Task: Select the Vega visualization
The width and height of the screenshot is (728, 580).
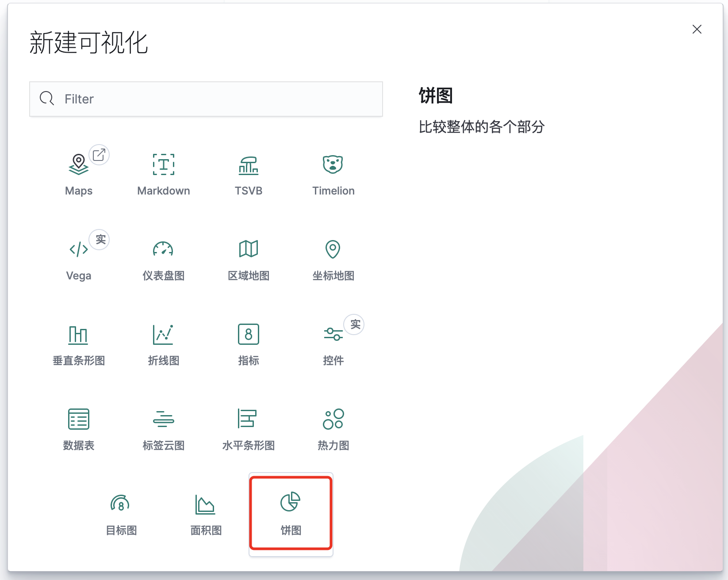Action: [x=79, y=259]
